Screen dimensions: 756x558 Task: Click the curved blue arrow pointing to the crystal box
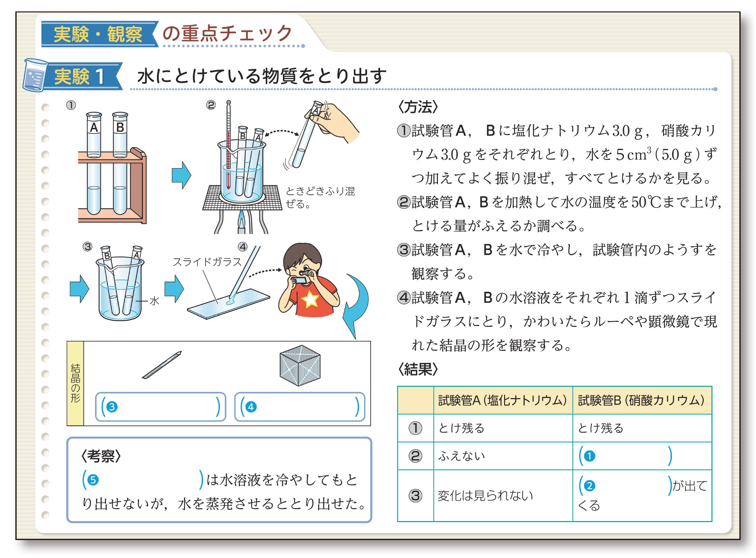(356, 306)
